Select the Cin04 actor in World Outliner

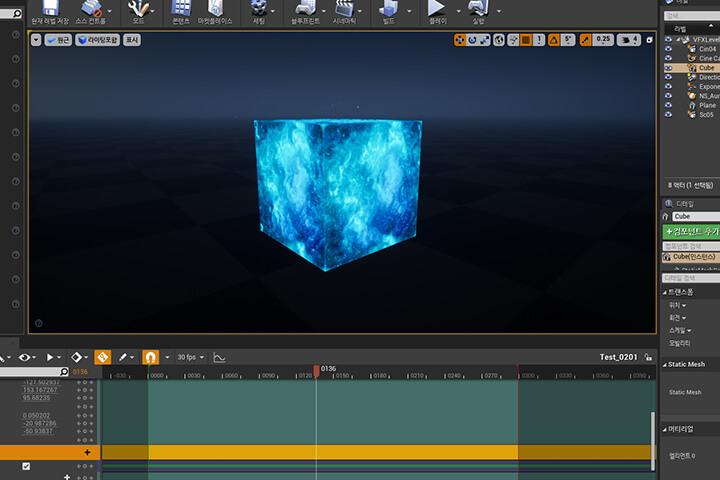coord(707,49)
